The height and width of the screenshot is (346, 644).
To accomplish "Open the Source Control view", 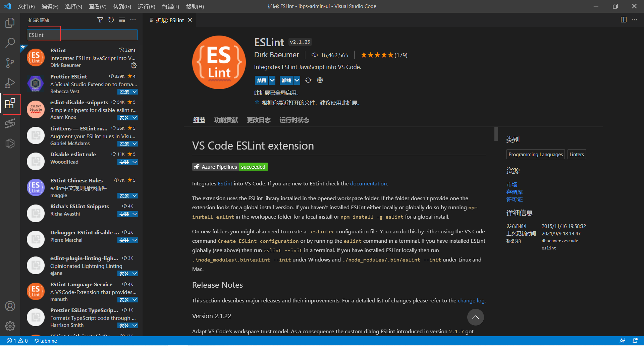I will click(x=10, y=63).
